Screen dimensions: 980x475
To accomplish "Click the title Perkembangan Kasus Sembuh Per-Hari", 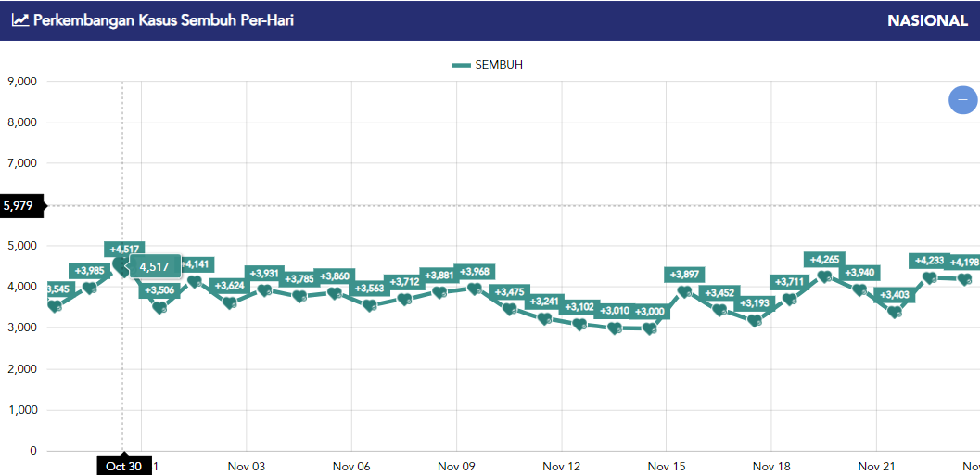I will click(163, 20).
